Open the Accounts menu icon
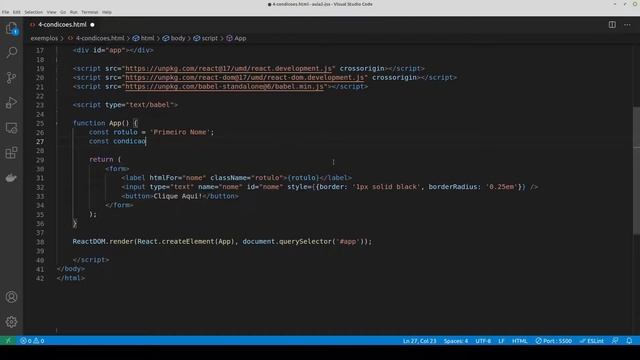Screen dimensions: 640x360 tap(11, 297)
